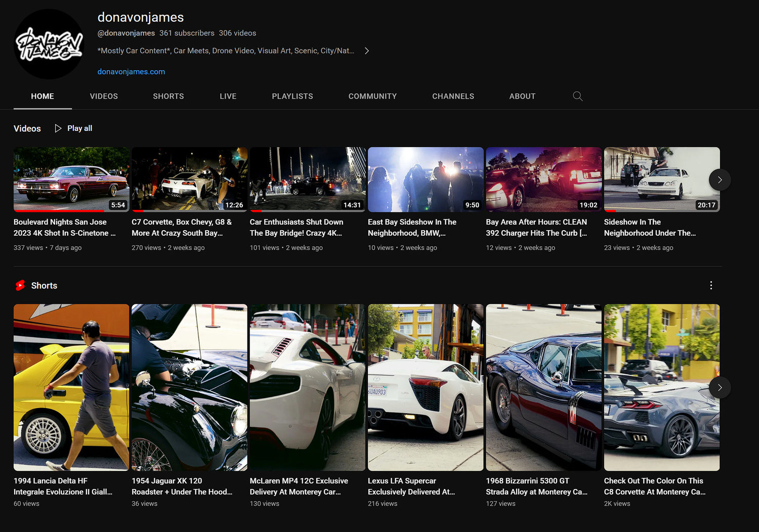Switch to the VIDEOS tab

104,96
